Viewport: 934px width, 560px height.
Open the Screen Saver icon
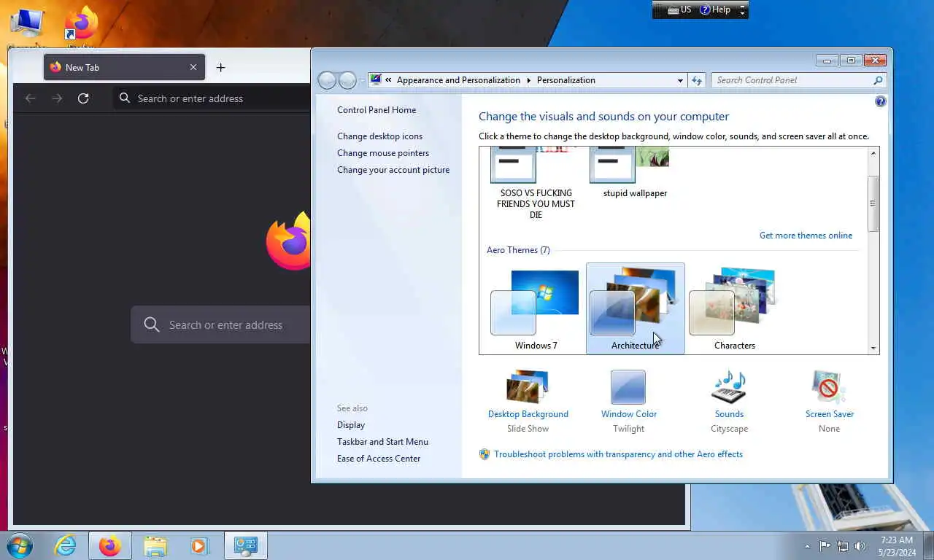point(829,387)
